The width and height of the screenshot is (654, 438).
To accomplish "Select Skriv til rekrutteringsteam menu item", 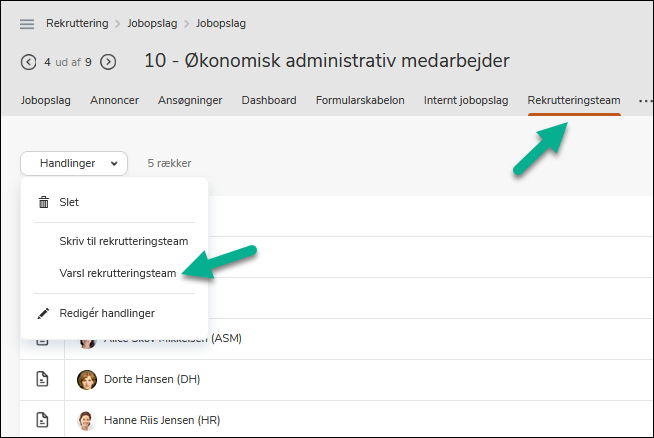I will pyautogui.click(x=124, y=242).
